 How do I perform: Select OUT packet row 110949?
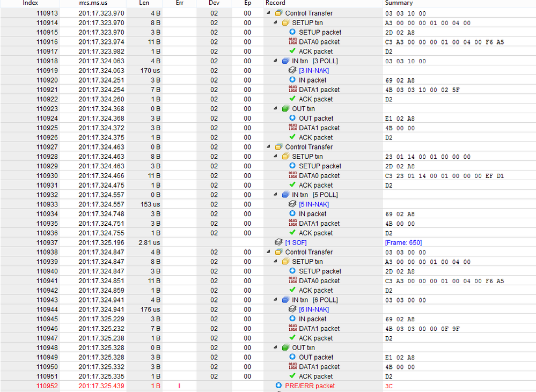click(268, 357)
